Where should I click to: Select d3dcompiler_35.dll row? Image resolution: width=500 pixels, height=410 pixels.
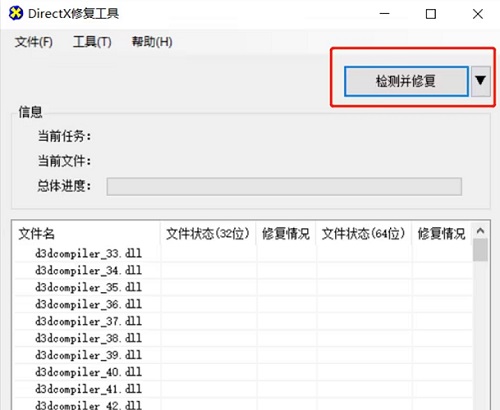(x=243, y=287)
